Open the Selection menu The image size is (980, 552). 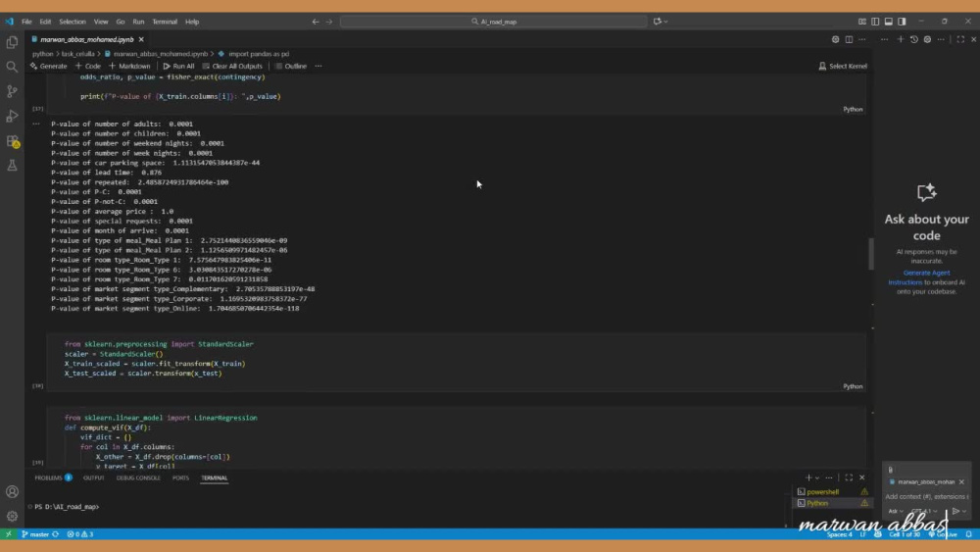coord(73,22)
